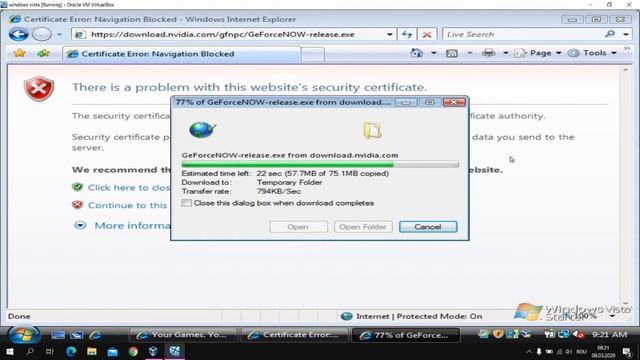
Task: Expand the Feeds dropdown arrow
Action: 469,53
